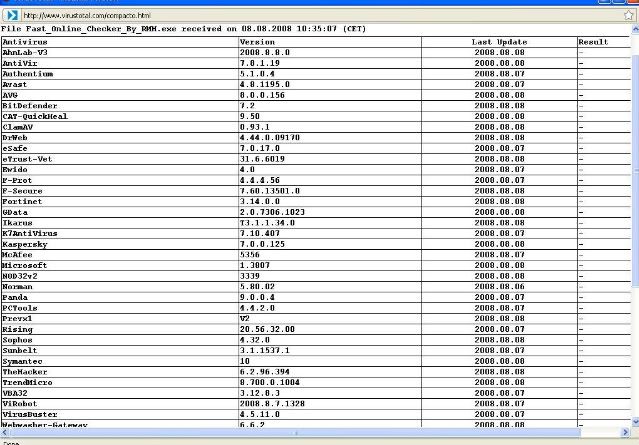Click the ClamAV row name
The image size is (639, 445).
[x=18, y=127]
